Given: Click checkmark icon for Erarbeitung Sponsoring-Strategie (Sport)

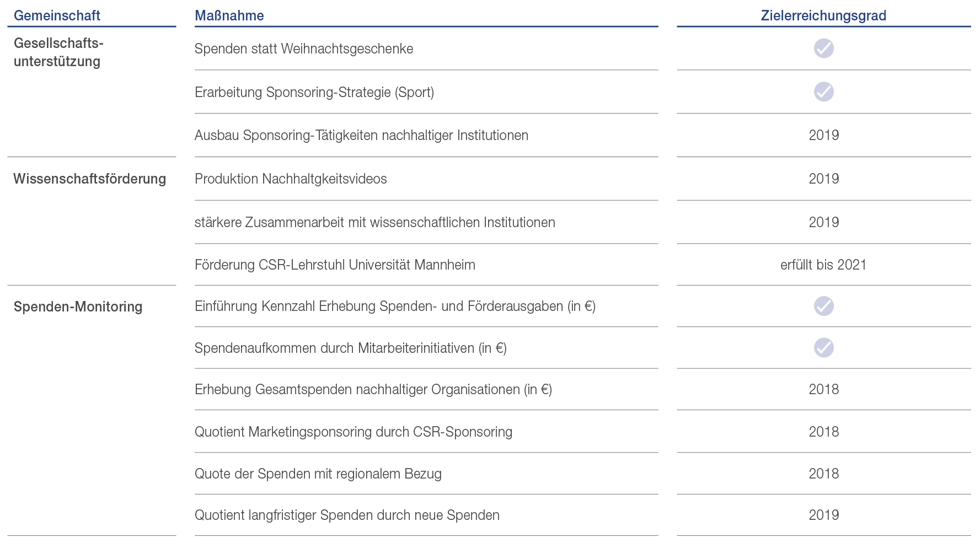Looking at the screenshot, I should (823, 92).
